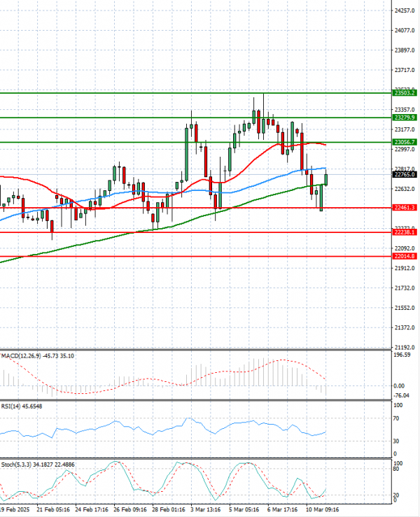This screenshot has height=517, width=420.
Task: Click the MACD scale value 196.59
Action: click(x=402, y=355)
